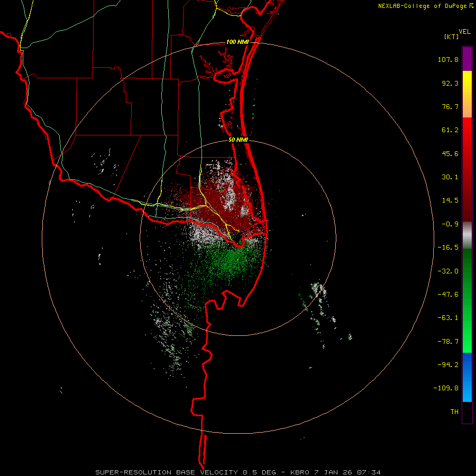Click the 92.3 velocity scale value
The height and width of the screenshot is (476, 476).
[x=450, y=83]
